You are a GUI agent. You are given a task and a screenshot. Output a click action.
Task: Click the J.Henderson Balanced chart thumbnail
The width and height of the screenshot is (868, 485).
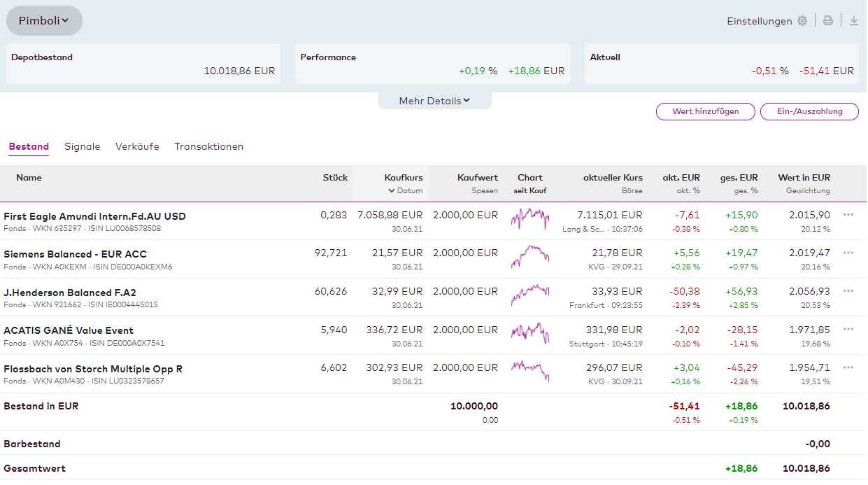(530, 295)
